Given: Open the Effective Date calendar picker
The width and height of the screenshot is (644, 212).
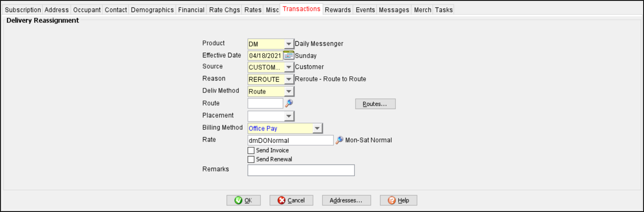Looking at the screenshot, I should click(x=289, y=55).
